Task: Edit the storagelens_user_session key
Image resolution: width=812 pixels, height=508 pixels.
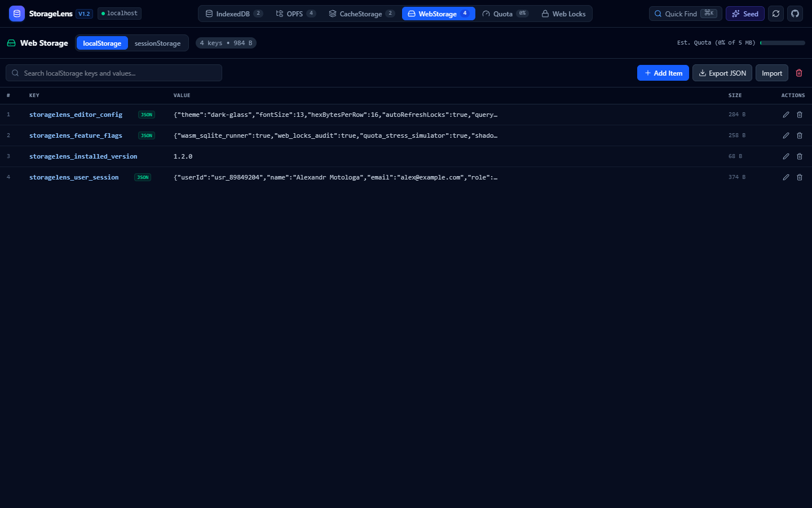Action: (x=786, y=177)
